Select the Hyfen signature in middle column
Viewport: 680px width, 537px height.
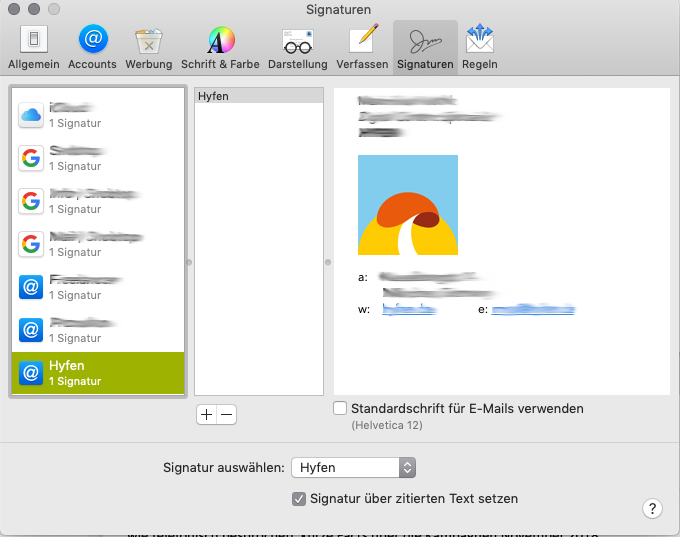259,96
